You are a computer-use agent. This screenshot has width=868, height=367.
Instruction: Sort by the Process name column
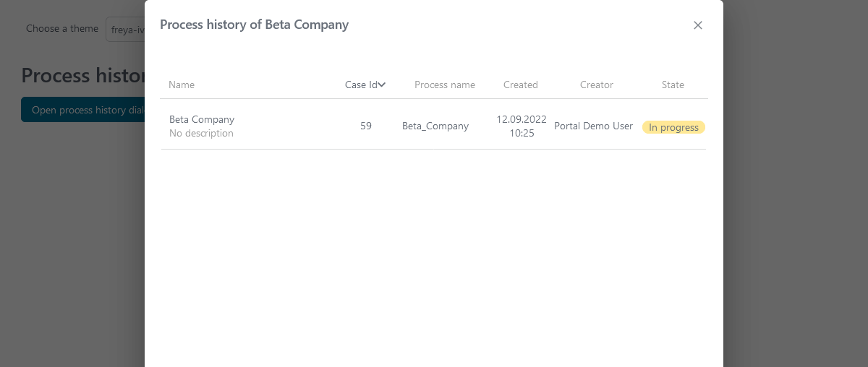coord(445,85)
